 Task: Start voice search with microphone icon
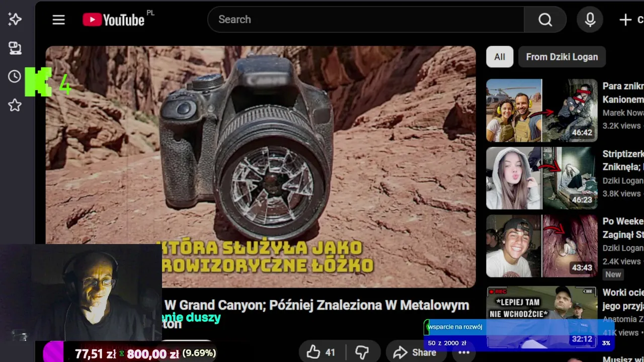590,20
